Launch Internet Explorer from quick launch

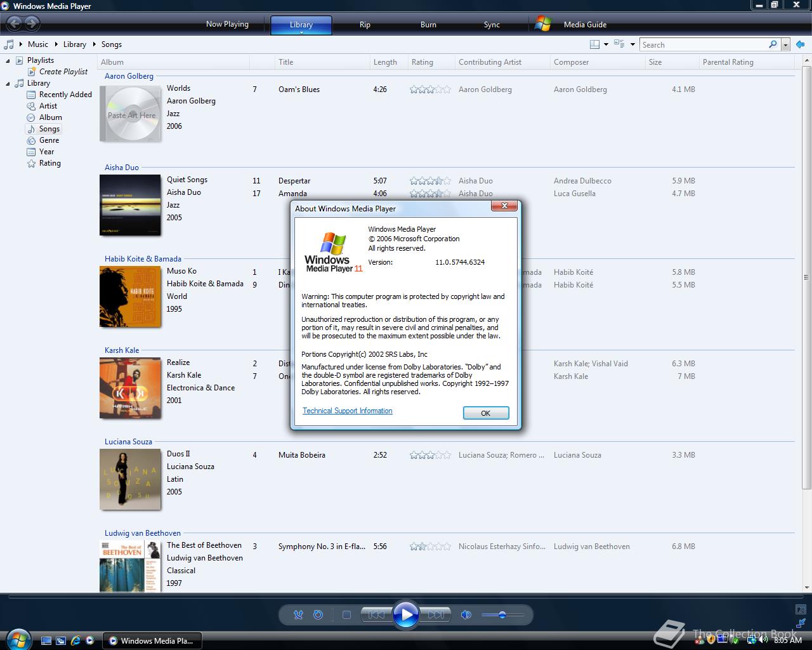pos(75,641)
